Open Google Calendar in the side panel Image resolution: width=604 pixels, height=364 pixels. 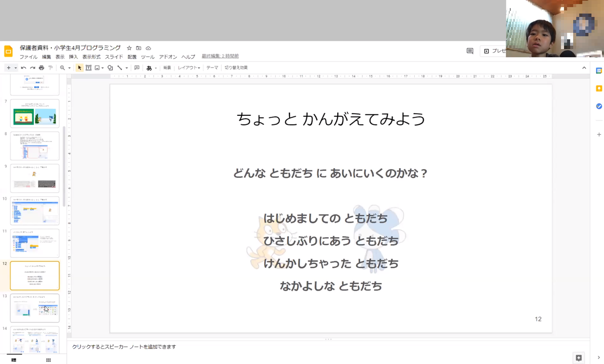click(x=599, y=71)
